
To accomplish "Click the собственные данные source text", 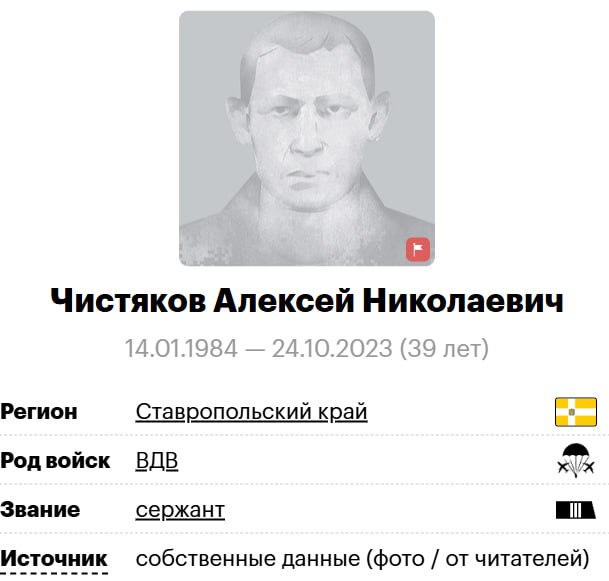I will (248, 559).
